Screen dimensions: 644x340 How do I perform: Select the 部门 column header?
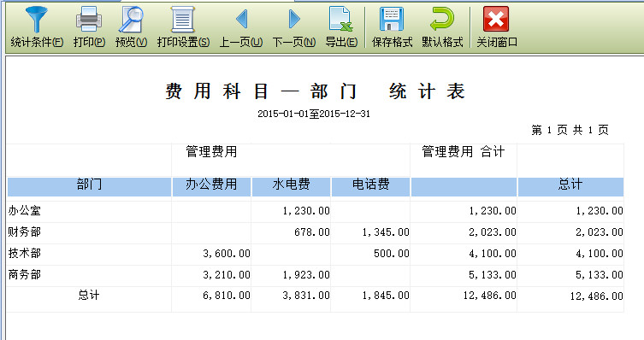[89, 187]
